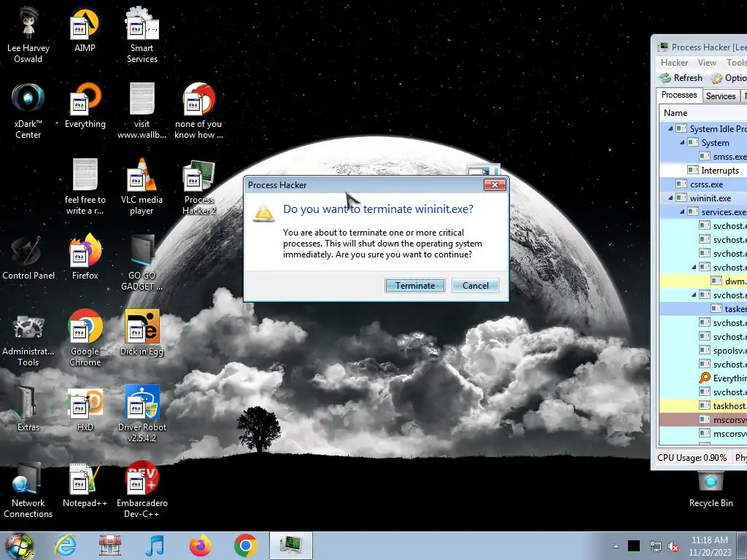Open the Windows Start menu
The width and height of the screenshot is (747, 560).
pyautogui.click(x=20, y=545)
